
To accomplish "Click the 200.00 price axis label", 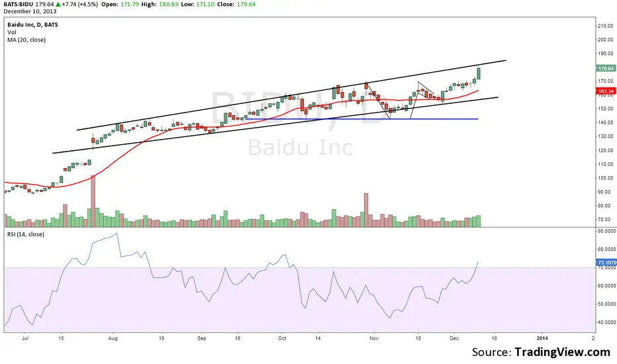I will click(x=606, y=40).
